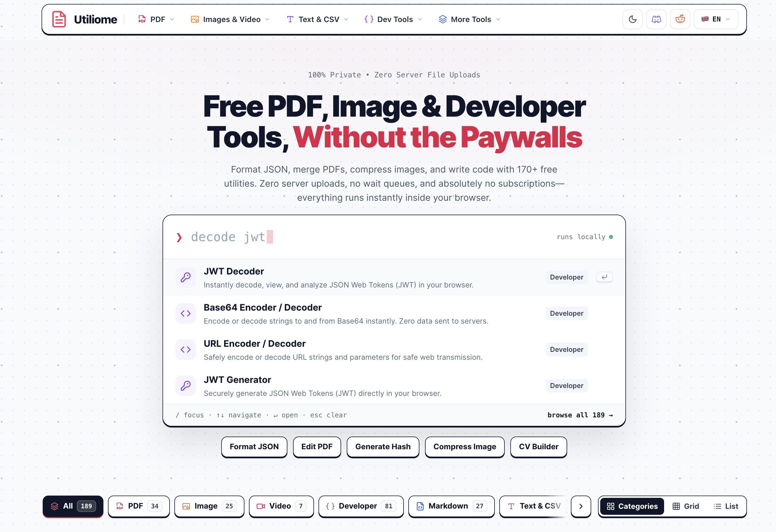Click the right arrow to show more categories

point(581,506)
